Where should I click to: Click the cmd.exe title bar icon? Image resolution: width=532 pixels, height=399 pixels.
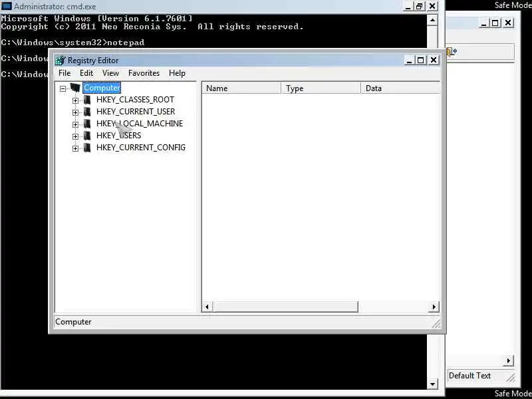[x=7, y=6]
